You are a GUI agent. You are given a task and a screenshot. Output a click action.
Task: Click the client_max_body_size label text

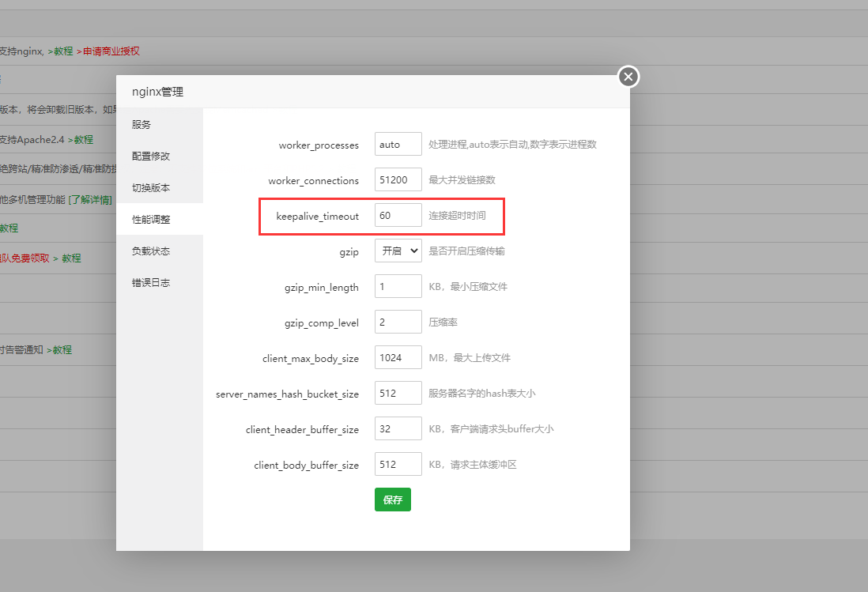click(311, 359)
